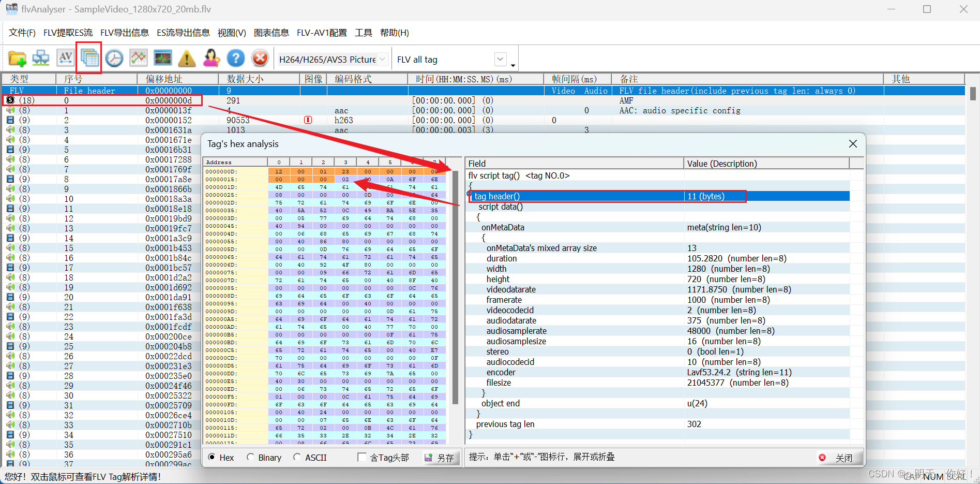Click the video film icon of row 2
Viewport: 980px width, 484px height.
(x=10, y=120)
